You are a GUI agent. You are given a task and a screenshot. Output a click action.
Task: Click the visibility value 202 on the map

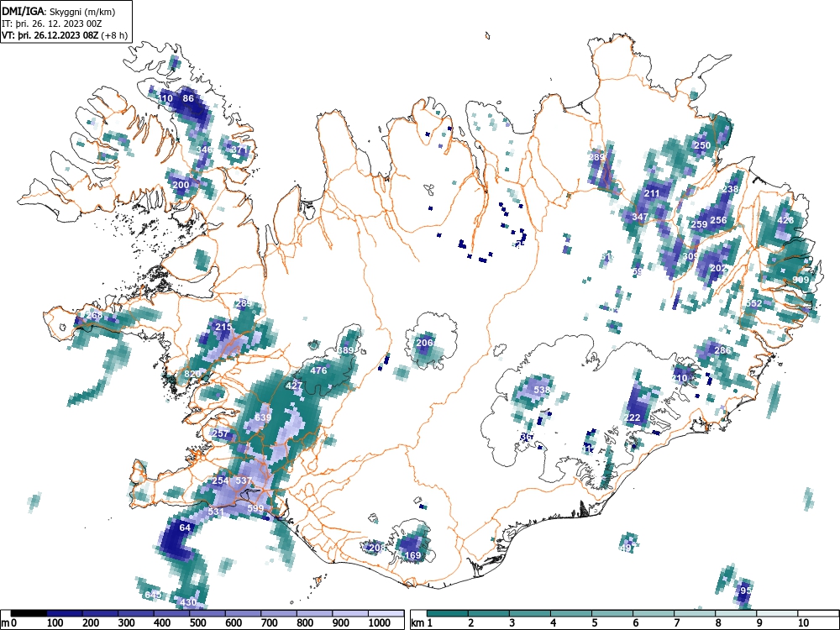tap(718, 268)
